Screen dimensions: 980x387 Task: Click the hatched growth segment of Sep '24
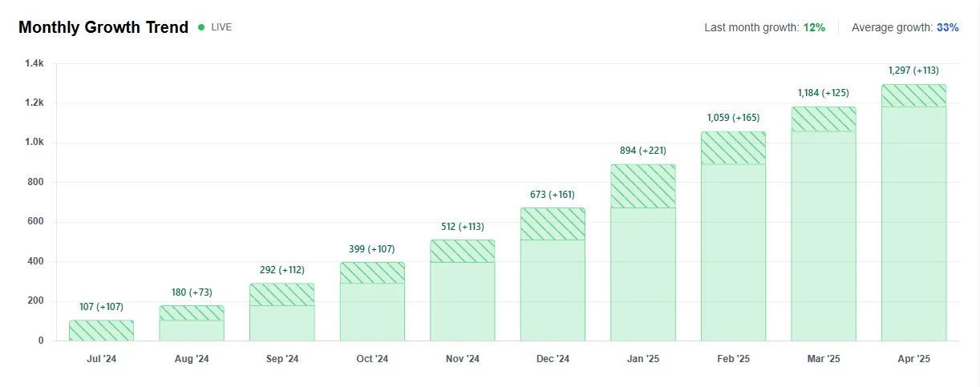pos(281,295)
